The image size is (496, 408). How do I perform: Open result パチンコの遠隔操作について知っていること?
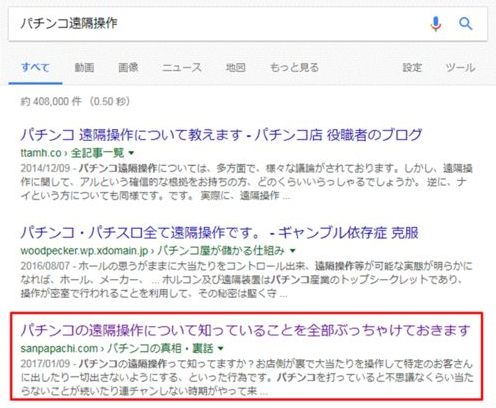pyautogui.click(x=245, y=330)
